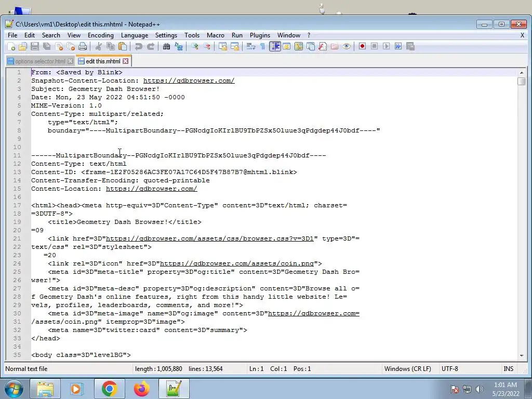Click Run Macro Multiple Times icon

398,46
